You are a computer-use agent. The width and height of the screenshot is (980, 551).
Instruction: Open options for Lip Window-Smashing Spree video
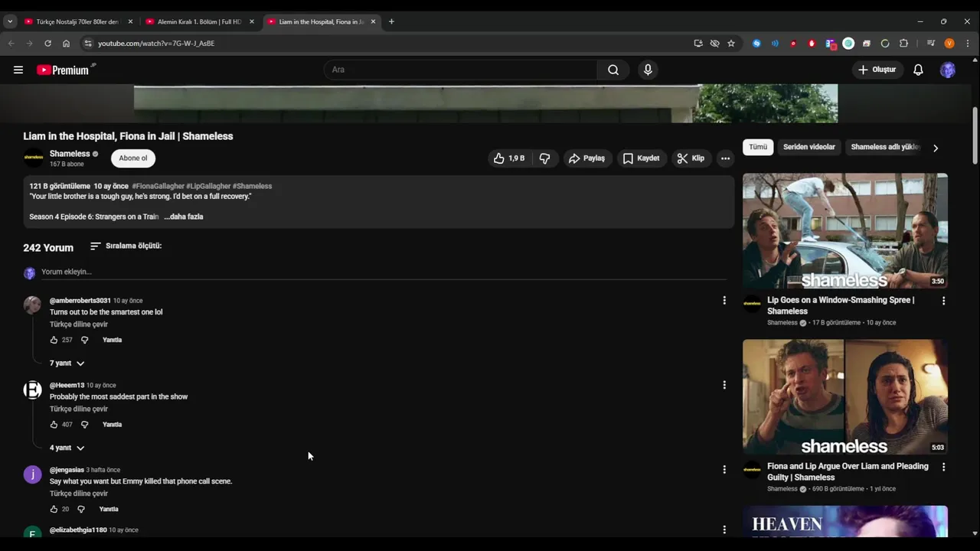[943, 302]
